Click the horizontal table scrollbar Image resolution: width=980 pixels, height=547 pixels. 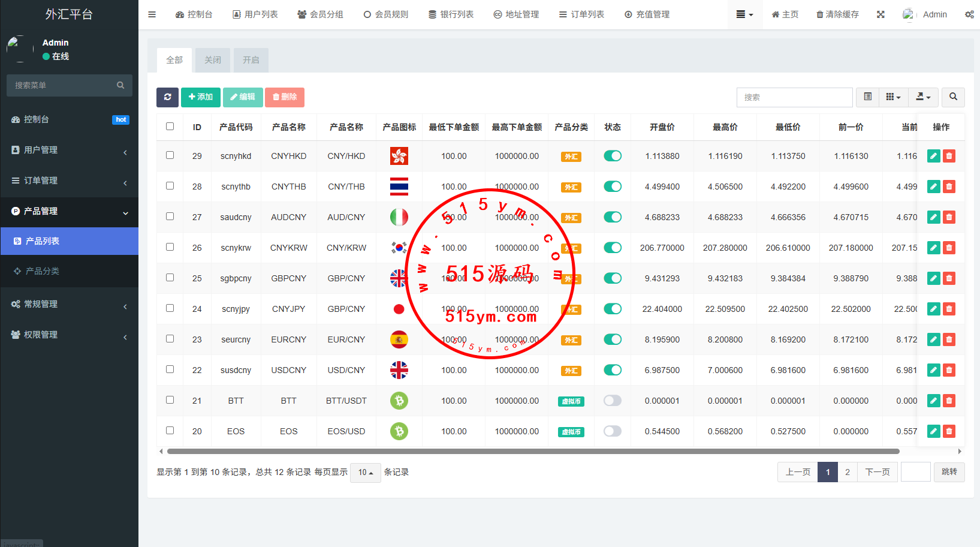pyautogui.click(x=533, y=451)
